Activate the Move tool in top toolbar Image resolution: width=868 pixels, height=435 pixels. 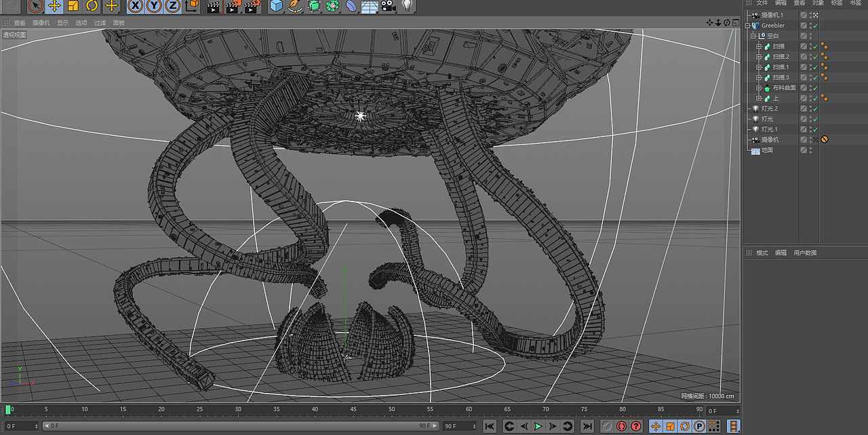pyautogui.click(x=54, y=6)
